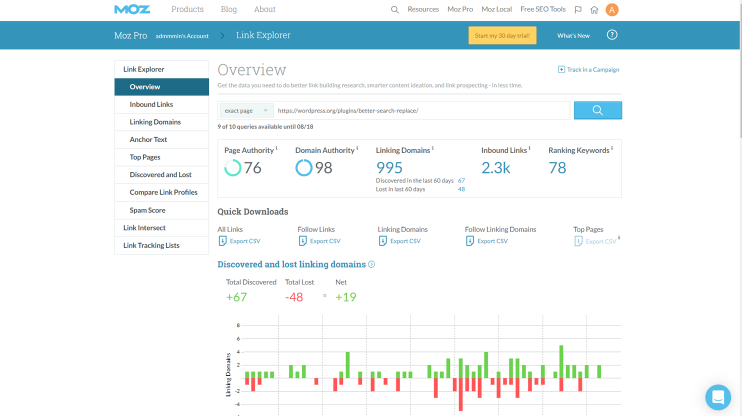This screenshot has height=416, width=742.
Task: Open the Resources menu
Action: [x=423, y=9]
